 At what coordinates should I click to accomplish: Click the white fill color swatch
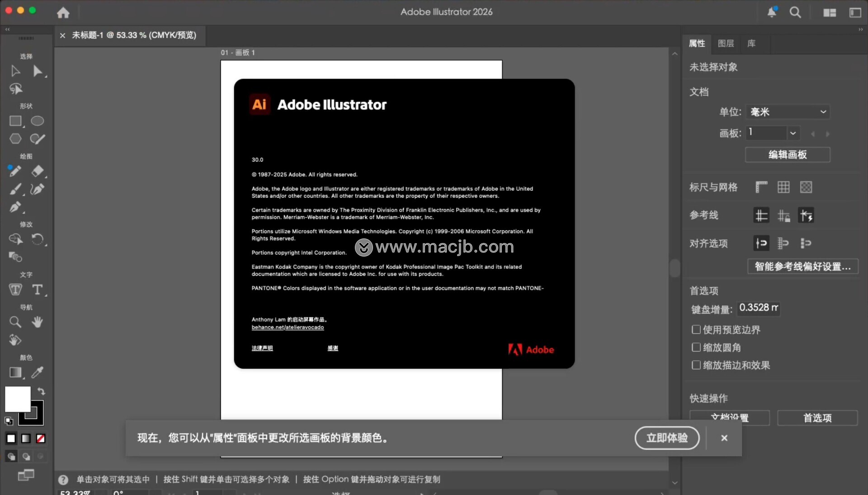coord(17,398)
